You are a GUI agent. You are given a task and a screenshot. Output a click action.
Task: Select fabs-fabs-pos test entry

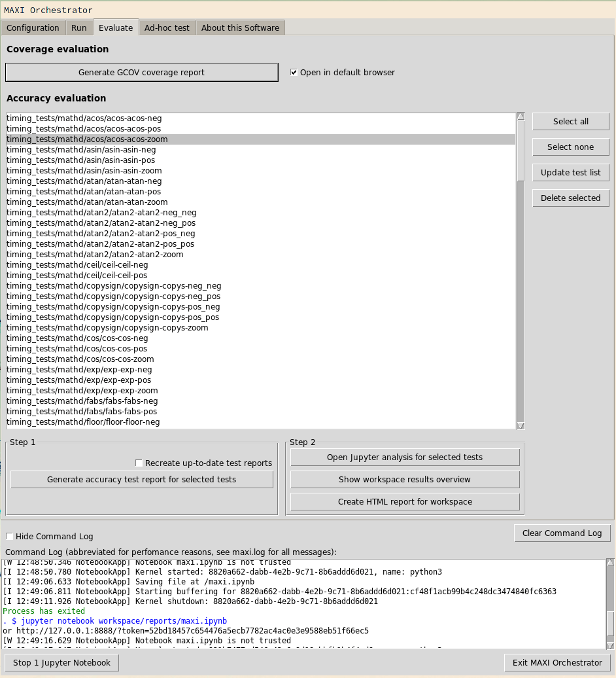click(x=261, y=412)
